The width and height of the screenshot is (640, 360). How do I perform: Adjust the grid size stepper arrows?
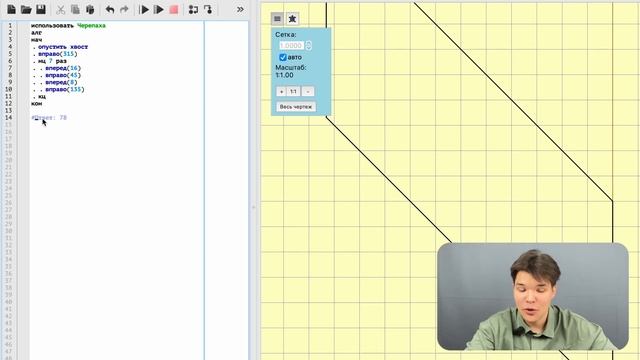(309, 45)
